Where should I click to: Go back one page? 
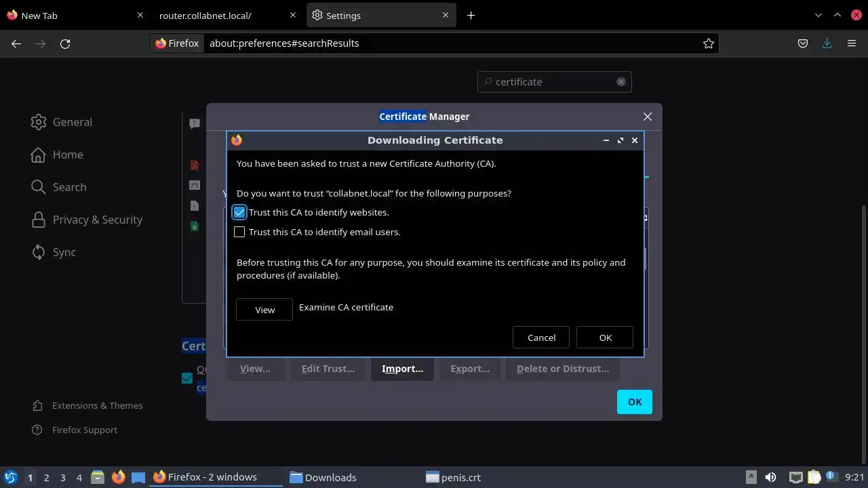pyautogui.click(x=16, y=43)
